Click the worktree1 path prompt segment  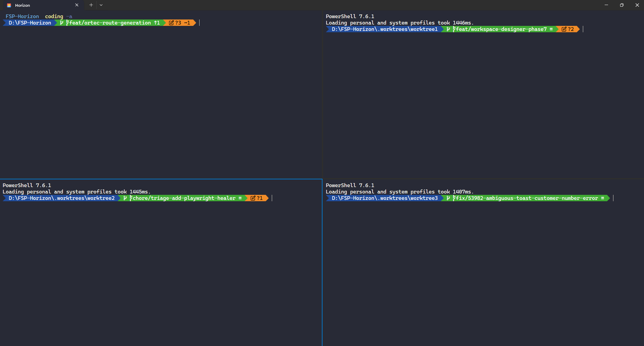click(385, 29)
